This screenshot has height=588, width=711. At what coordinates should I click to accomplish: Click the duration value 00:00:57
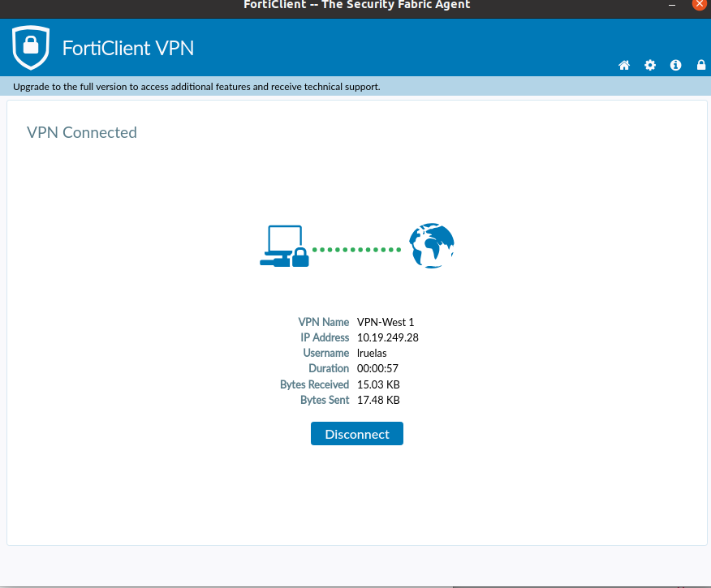pyautogui.click(x=377, y=368)
